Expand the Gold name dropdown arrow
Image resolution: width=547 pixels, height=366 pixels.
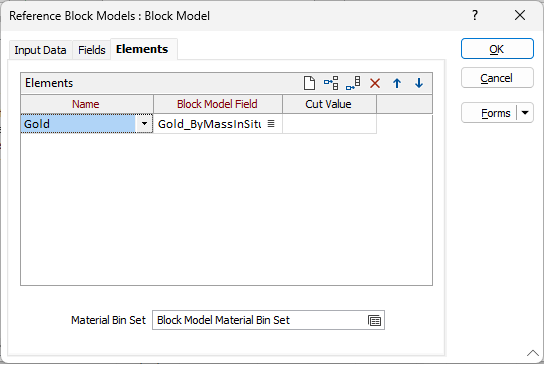(144, 124)
